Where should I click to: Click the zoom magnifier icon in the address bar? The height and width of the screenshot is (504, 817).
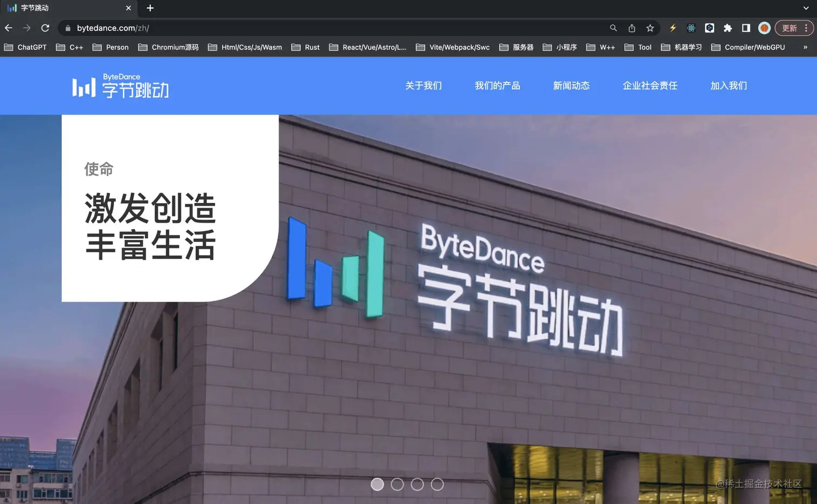pos(613,28)
